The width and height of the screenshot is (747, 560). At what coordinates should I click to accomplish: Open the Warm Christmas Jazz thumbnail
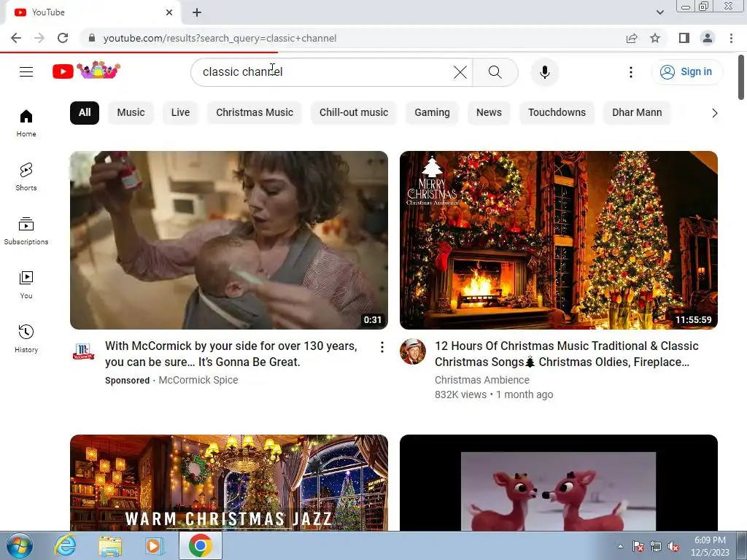tap(228, 483)
